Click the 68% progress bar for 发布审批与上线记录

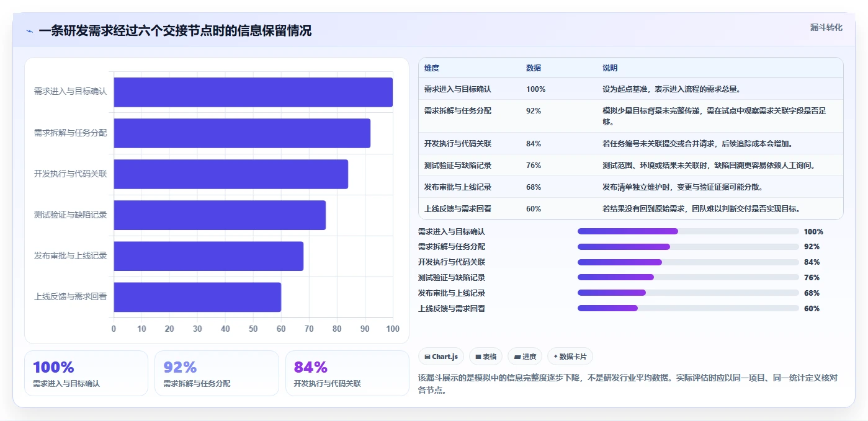[688, 293]
